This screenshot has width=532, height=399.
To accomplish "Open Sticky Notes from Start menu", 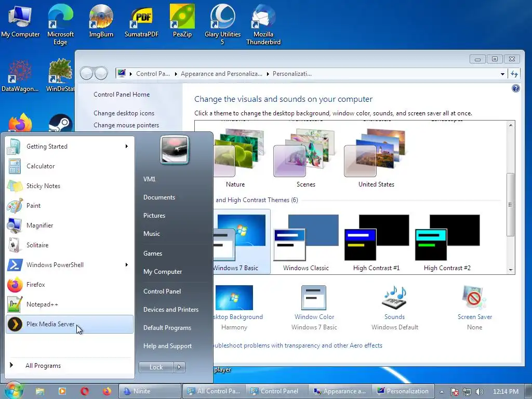I will pos(69,186).
